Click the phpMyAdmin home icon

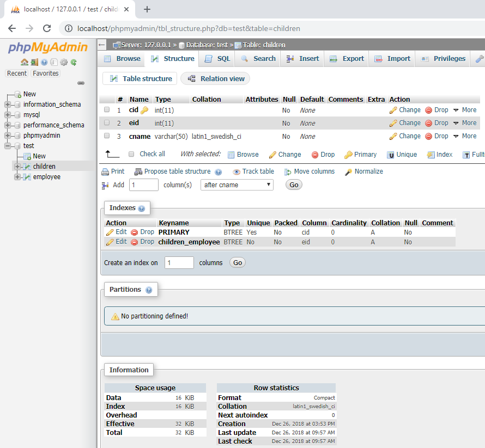pos(25,63)
